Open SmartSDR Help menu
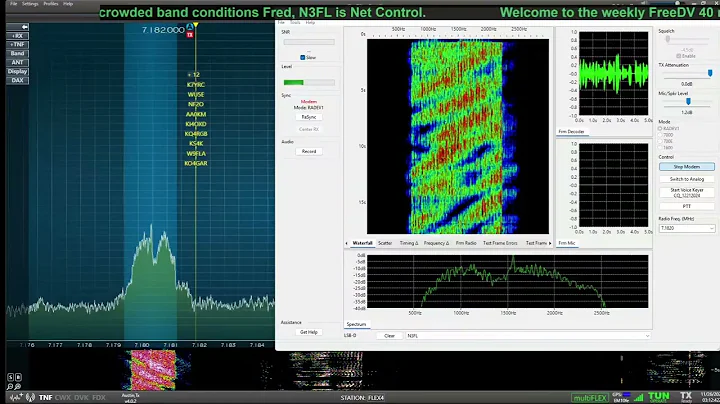The width and height of the screenshot is (720, 404). point(68,4)
